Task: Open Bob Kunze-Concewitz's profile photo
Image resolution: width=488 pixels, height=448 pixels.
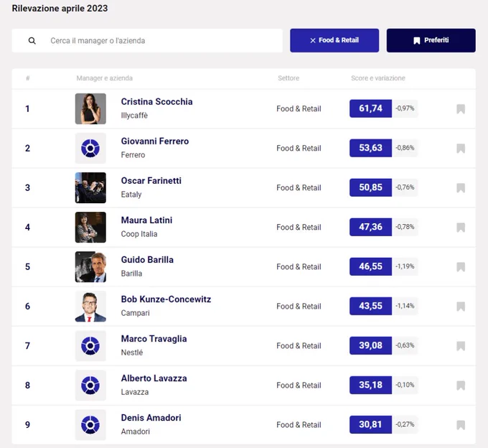Action: click(x=90, y=307)
